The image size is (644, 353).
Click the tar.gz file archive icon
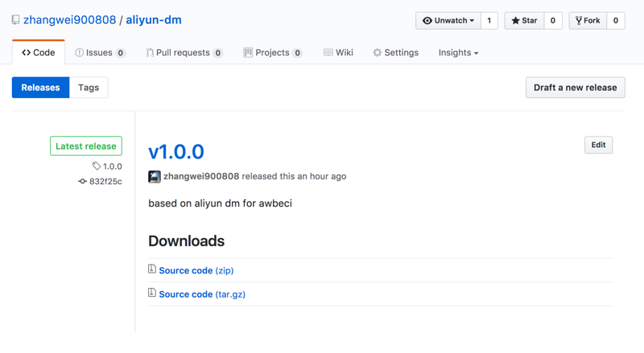coord(152,293)
